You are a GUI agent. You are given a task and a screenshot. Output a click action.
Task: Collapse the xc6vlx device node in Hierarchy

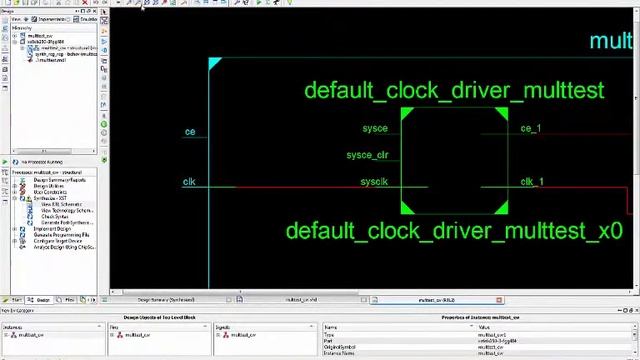tap(15, 42)
